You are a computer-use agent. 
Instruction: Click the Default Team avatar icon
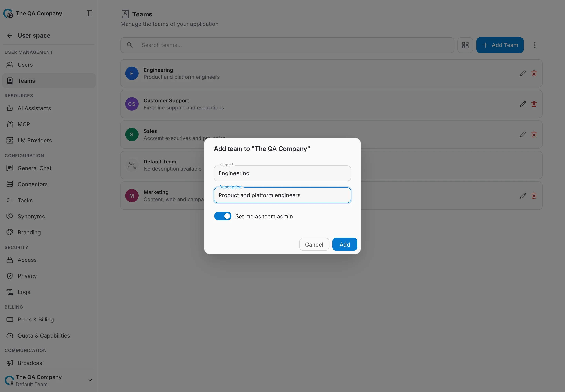click(x=131, y=165)
